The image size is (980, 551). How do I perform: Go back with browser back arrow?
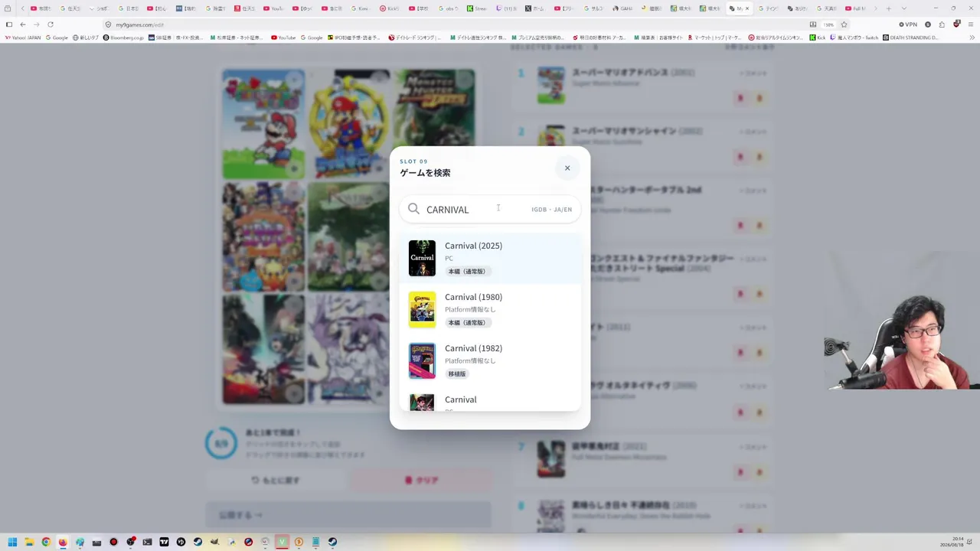point(22,24)
